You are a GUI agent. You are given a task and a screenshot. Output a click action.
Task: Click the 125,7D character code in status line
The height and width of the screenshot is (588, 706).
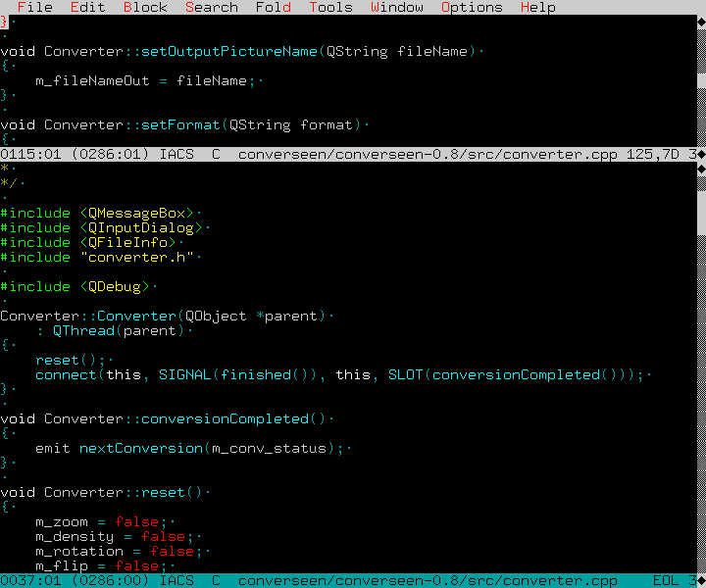[652, 154]
